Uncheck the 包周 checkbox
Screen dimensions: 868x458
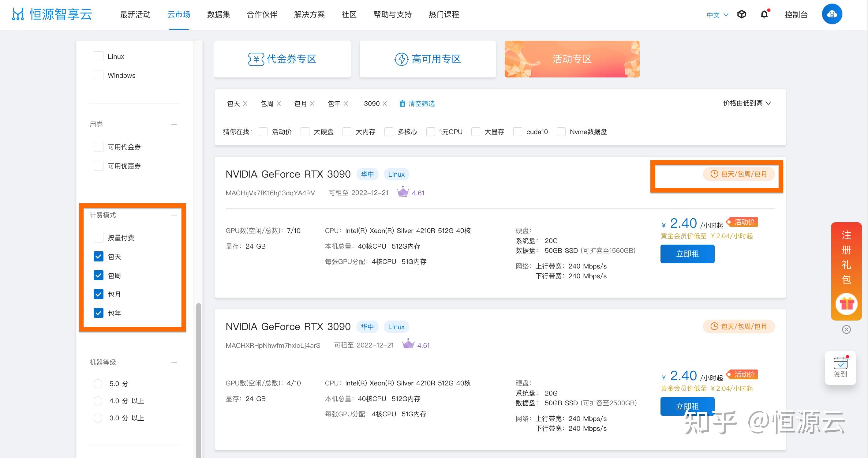[98, 275]
